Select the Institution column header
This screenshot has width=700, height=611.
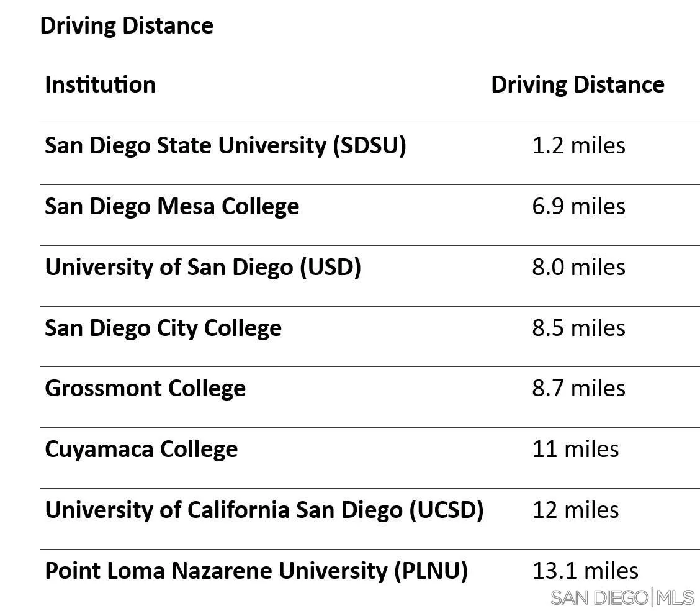click(101, 85)
